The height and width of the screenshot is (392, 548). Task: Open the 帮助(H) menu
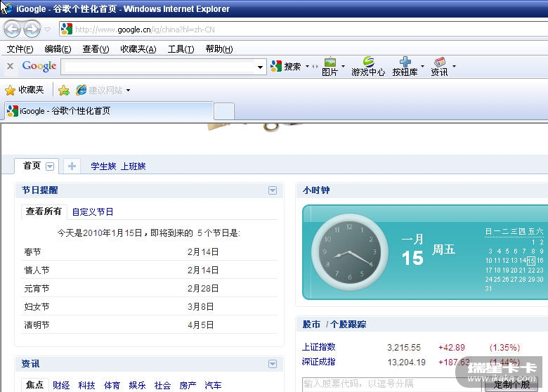click(x=219, y=49)
